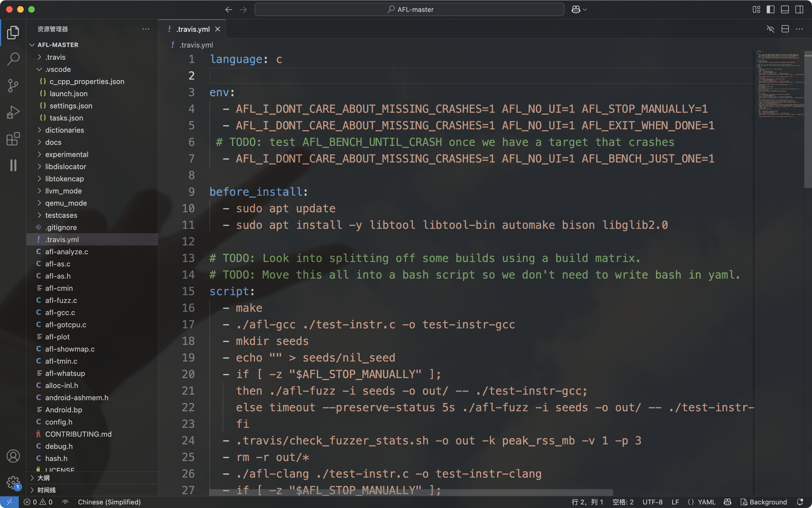Expand the dictionaries folder
This screenshot has width=812, height=508.
pyautogui.click(x=64, y=130)
